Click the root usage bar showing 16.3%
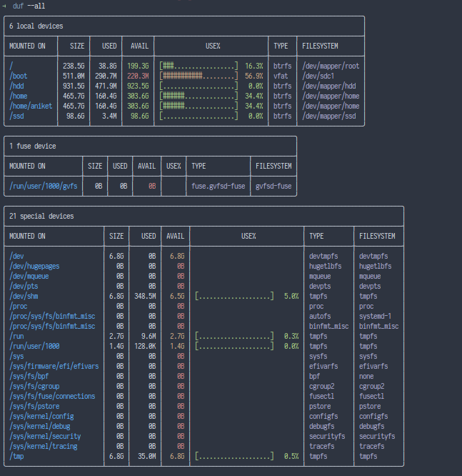Image resolution: width=462 pixels, height=476 pixels. coord(199,66)
